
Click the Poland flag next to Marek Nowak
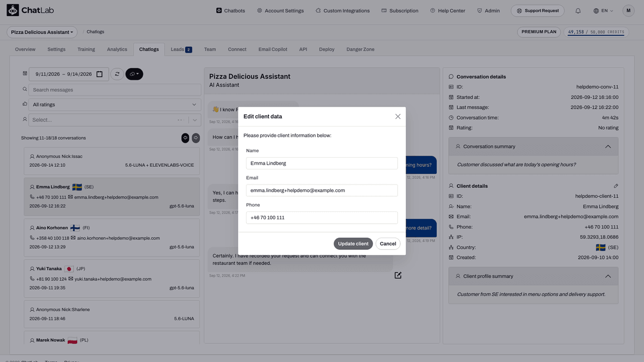[x=72, y=340]
